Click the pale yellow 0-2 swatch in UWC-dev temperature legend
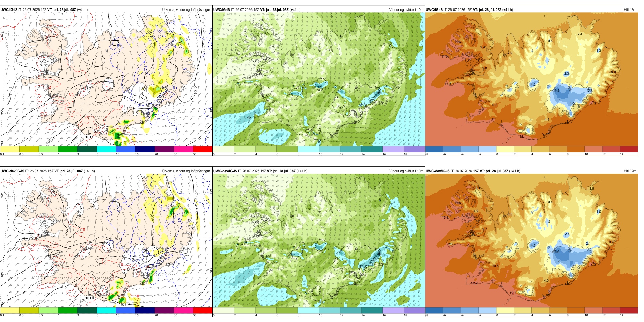 tap(505, 310)
